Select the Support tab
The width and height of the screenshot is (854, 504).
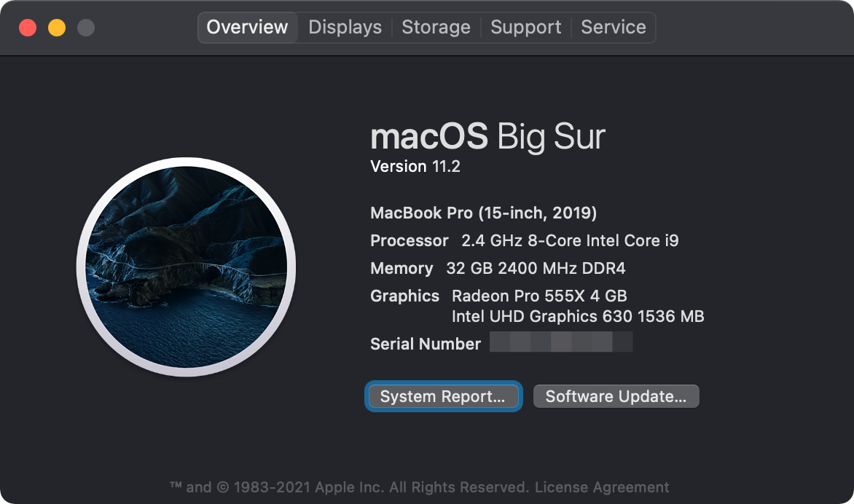pyautogui.click(x=525, y=27)
